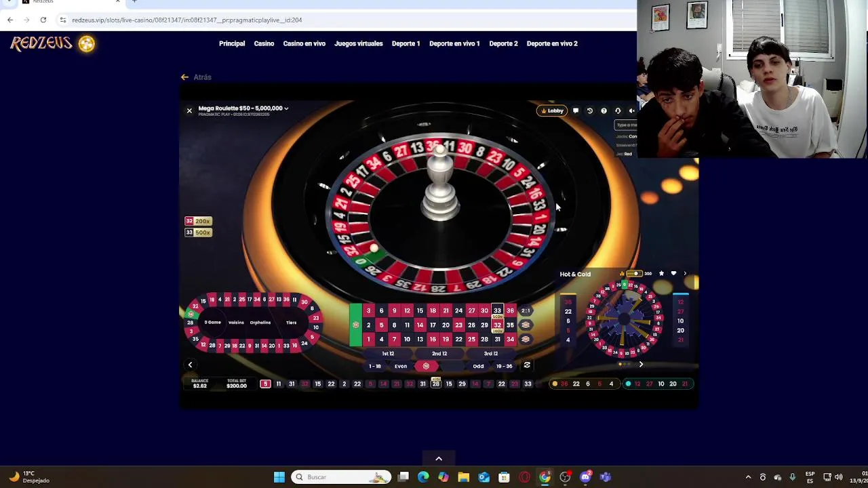Open Discord from taskbar
This screenshot has height=488, width=868.
pyautogui.click(x=585, y=477)
